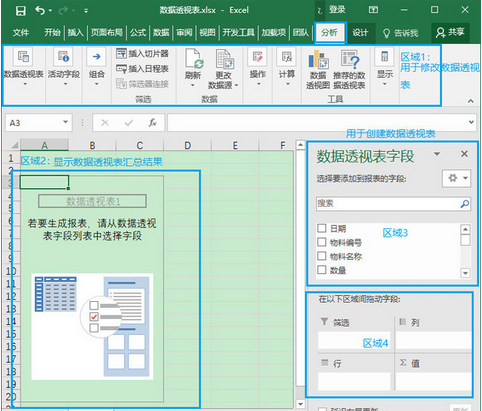Click the 列 drop area box
This screenshot has height=411, width=482.
click(433, 340)
